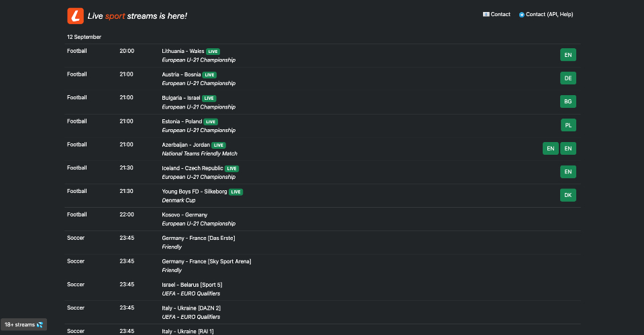Click the 20:00 kickoff time
644x335 pixels.
127,51
